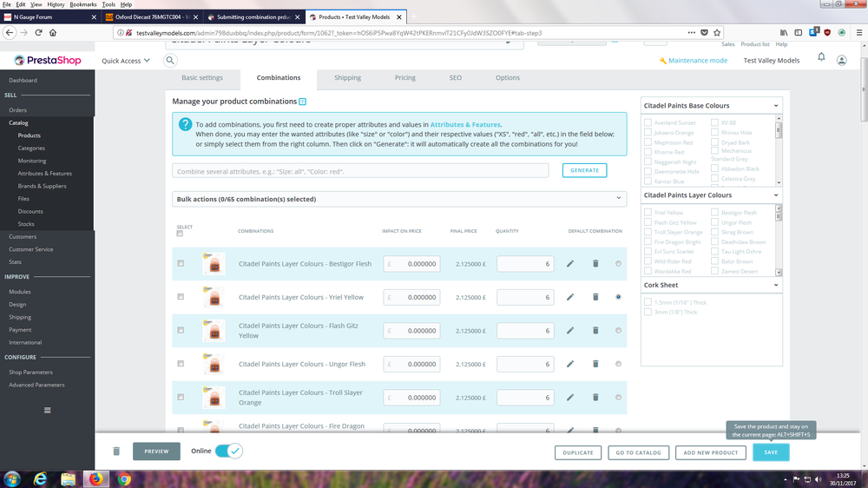Screen dimensions: 868x488
Task: Check the 3mm (1/8") Thick Cork Sheet option
Action: pos(648,312)
